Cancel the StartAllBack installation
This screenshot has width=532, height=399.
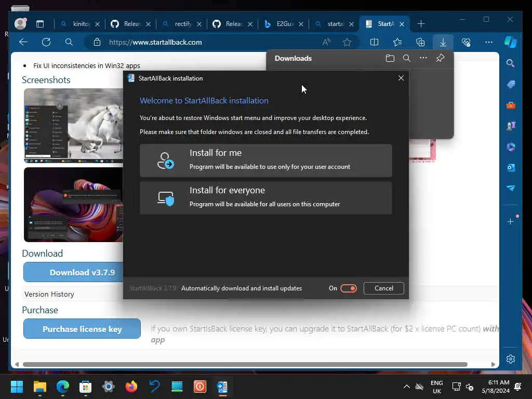click(384, 288)
